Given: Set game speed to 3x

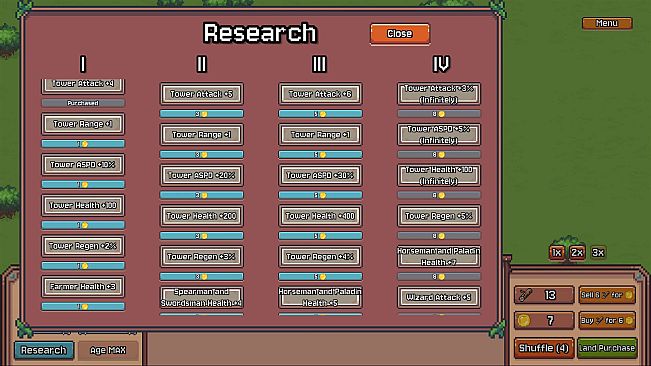Looking at the screenshot, I should coord(598,252).
